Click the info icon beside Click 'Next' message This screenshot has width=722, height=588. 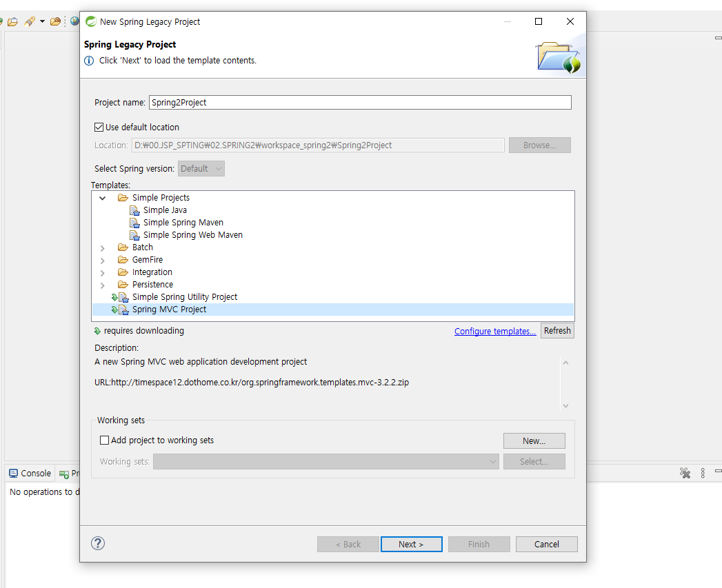click(89, 61)
